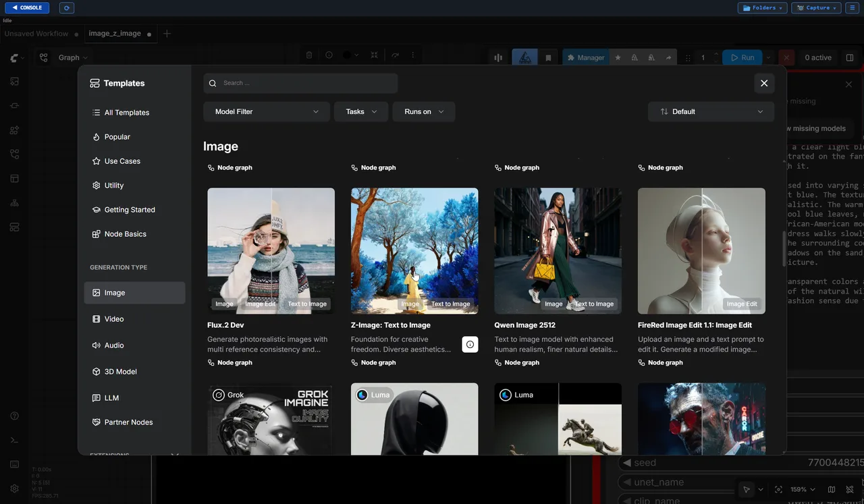
Task: Select the Video generation type
Action: pos(134,319)
